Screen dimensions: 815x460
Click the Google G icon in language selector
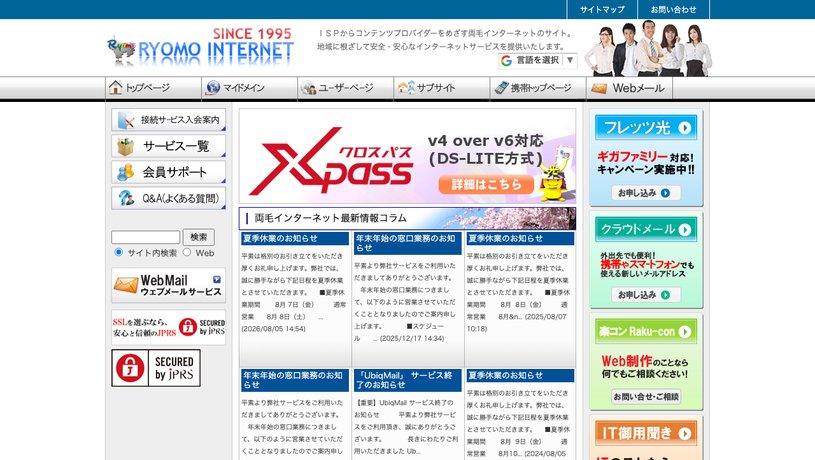pyautogui.click(x=506, y=61)
